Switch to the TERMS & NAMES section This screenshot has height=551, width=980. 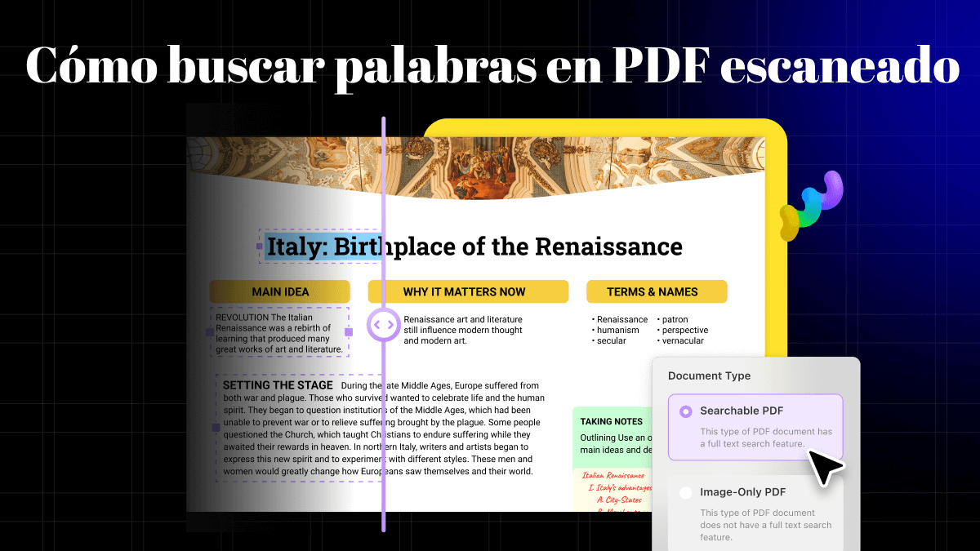[x=657, y=291]
